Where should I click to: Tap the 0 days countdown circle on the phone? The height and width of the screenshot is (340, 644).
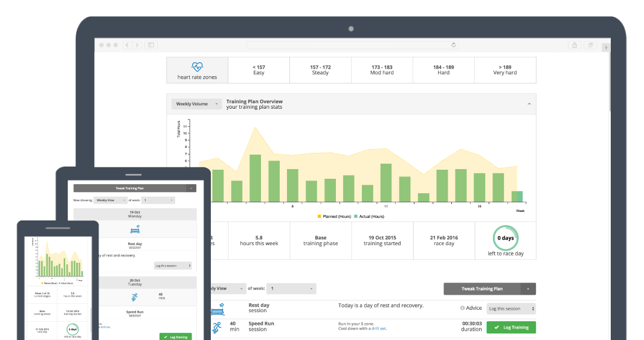[x=72, y=329]
